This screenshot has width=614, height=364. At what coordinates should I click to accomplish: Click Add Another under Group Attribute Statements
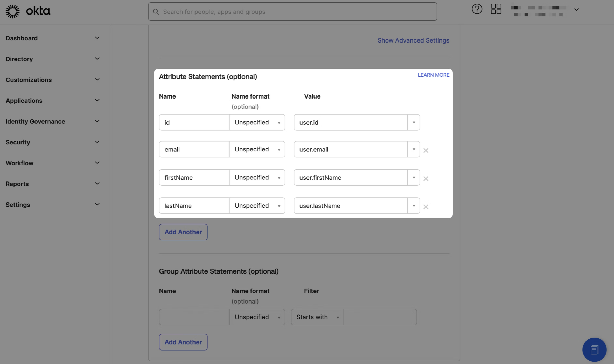pos(183,342)
